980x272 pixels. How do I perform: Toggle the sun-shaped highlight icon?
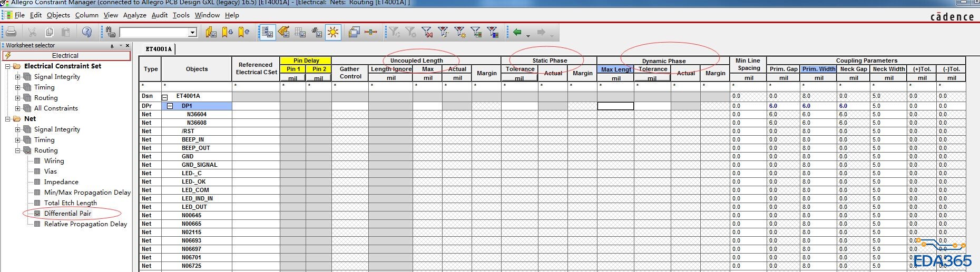pos(333,32)
